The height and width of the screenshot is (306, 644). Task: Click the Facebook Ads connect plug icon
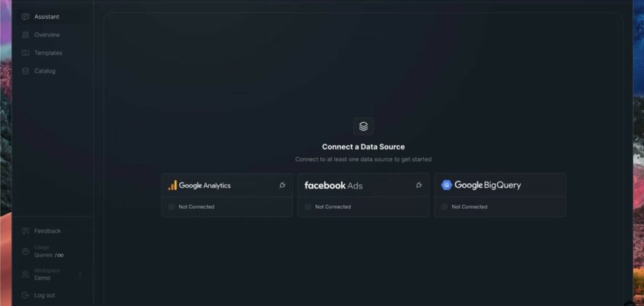[419, 185]
